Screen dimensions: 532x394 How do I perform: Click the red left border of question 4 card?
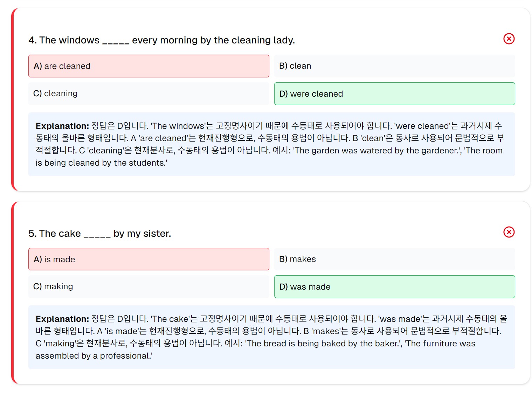[13, 99]
